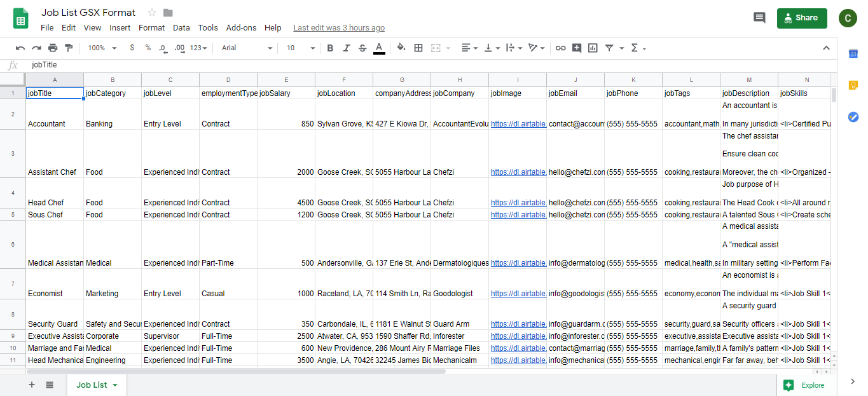
Task: Open vertical align dropdown
Action: (492, 48)
